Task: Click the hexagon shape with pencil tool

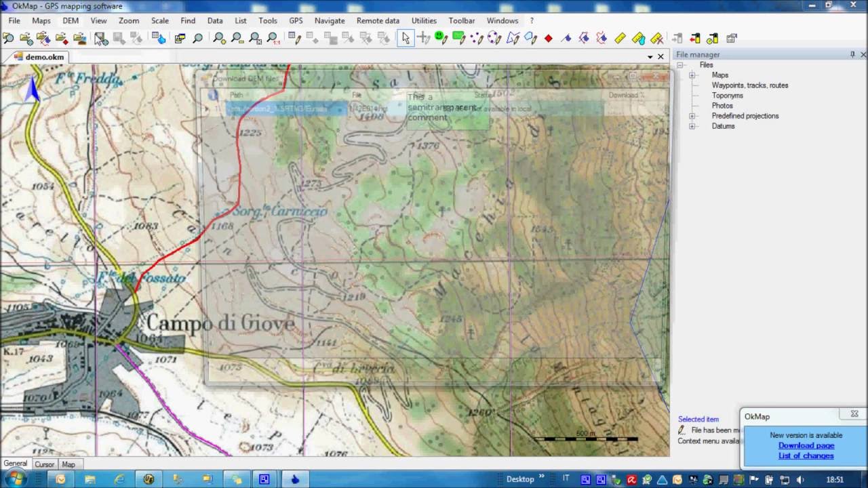Action: [x=531, y=38]
